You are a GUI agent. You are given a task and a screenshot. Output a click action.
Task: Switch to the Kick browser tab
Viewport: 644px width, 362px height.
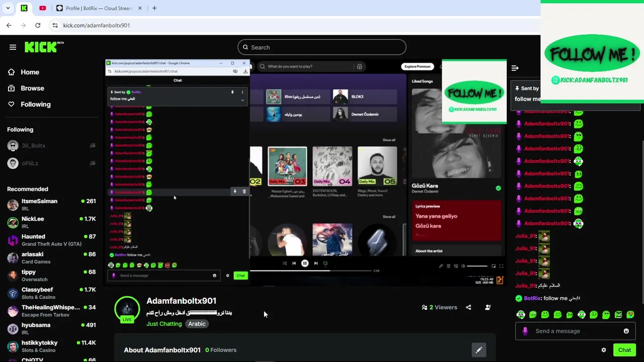pos(24,8)
